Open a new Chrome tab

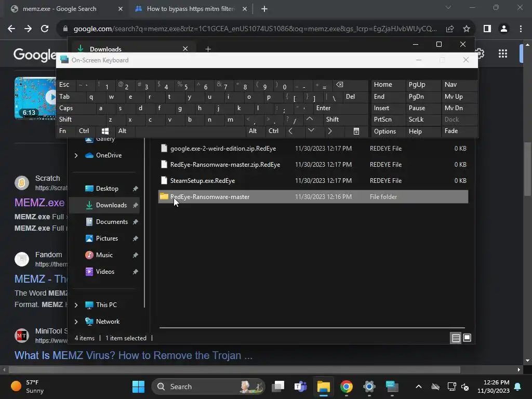tap(264, 9)
